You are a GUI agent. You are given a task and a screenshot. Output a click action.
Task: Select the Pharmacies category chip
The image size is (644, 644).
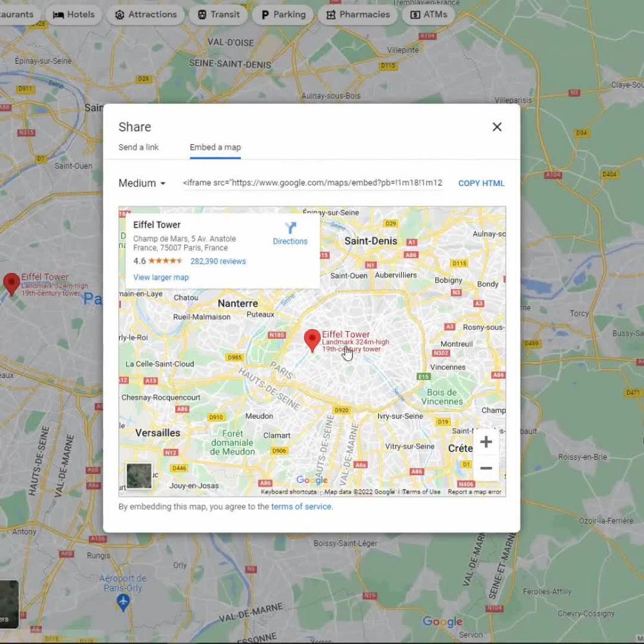pos(357,15)
